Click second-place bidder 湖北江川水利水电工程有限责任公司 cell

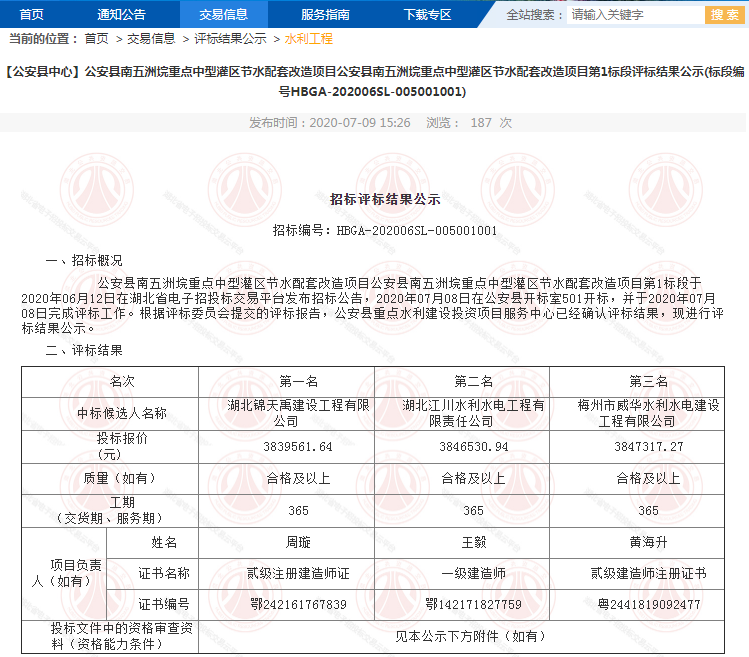[x=473, y=413]
